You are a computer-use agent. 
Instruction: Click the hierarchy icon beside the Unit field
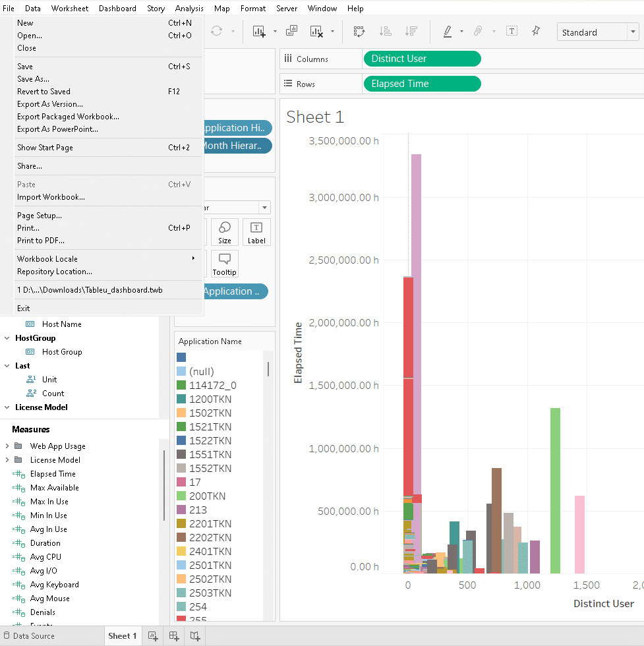[x=32, y=380]
